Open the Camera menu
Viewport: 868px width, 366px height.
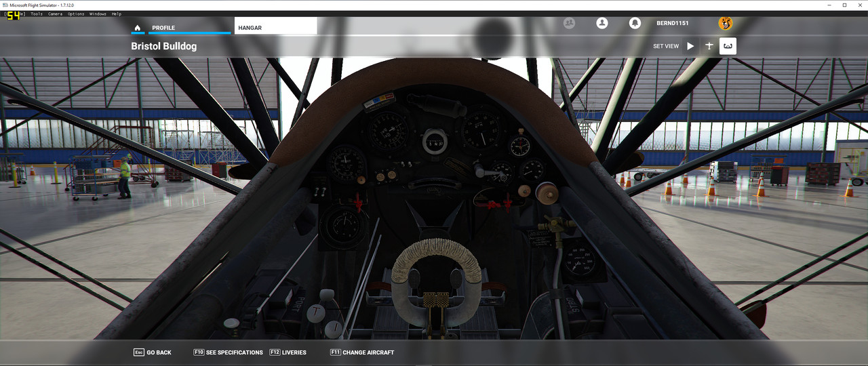[x=55, y=14]
